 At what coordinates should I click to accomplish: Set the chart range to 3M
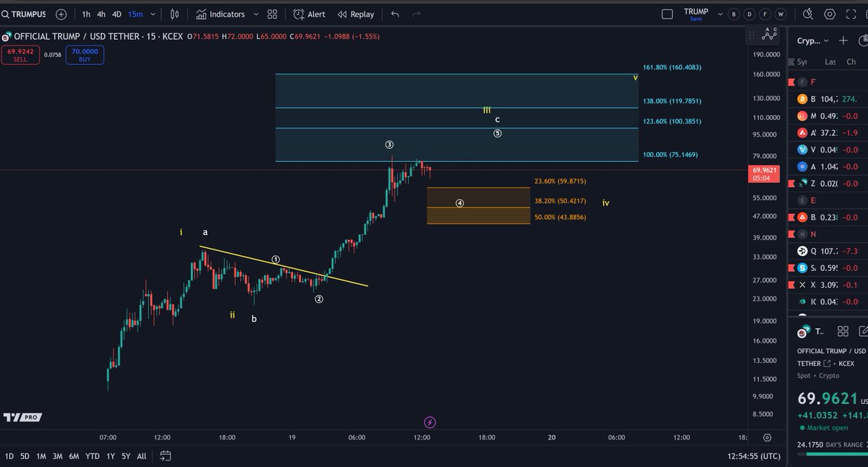[x=57, y=456]
